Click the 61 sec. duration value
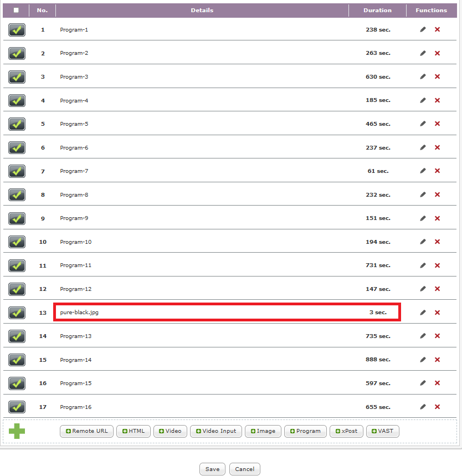462x476 pixels. pyautogui.click(x=378, y=171)
